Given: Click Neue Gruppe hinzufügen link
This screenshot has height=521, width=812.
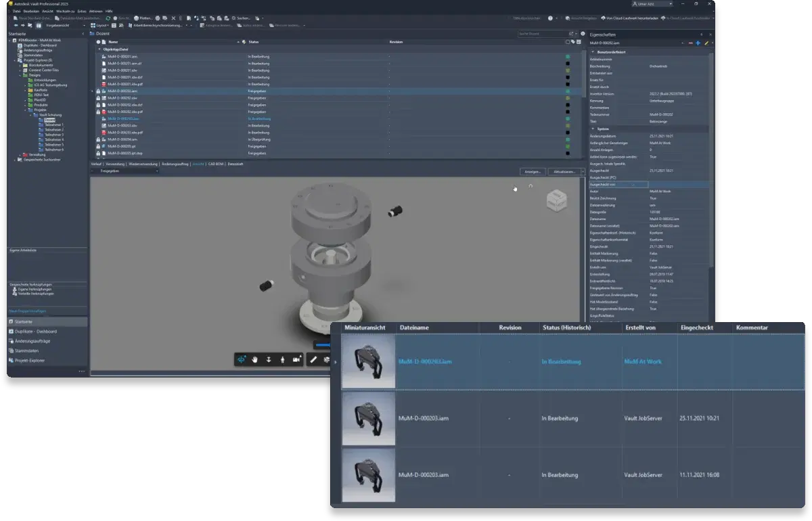Looking at the screenshot, I should (x=28, y=311).
